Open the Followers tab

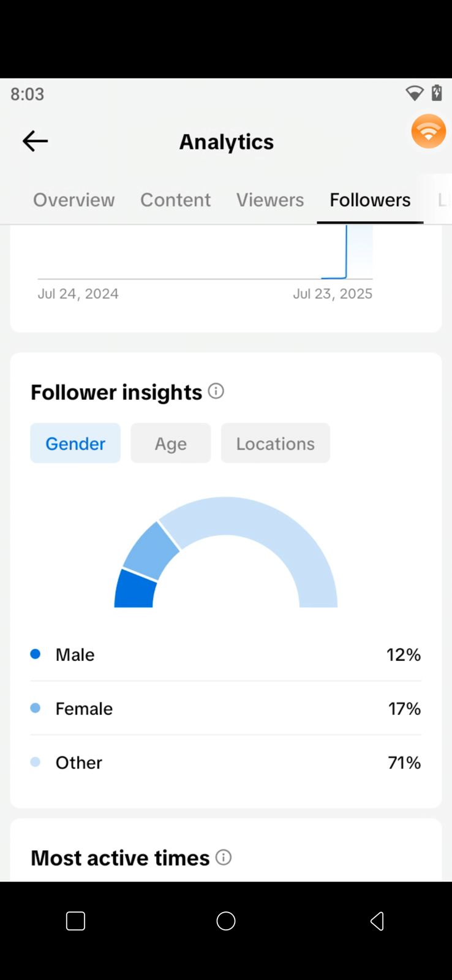(x=371, y=200)
